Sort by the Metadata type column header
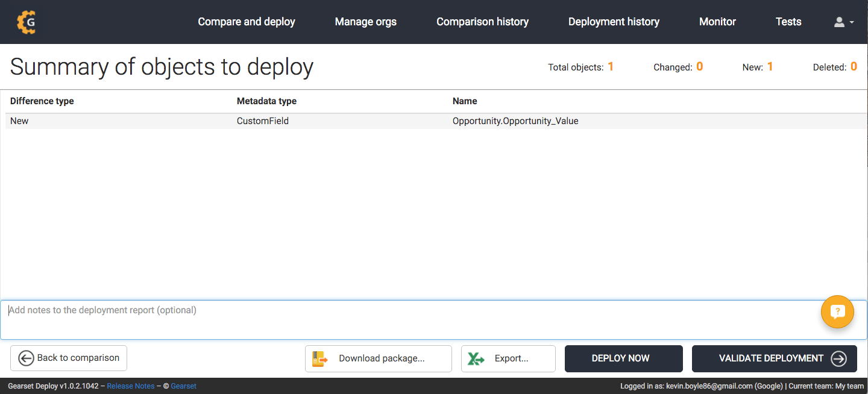Viewport: 868px width, 394px height. 266,101
